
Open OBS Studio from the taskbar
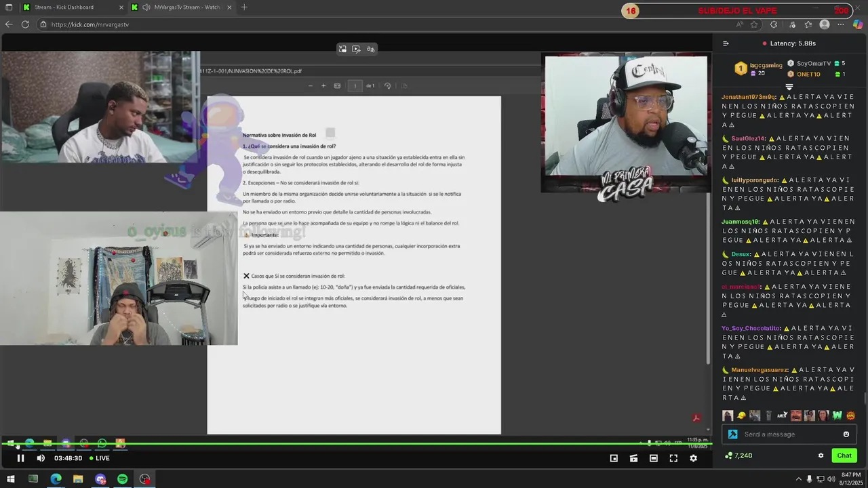point(145,479)
